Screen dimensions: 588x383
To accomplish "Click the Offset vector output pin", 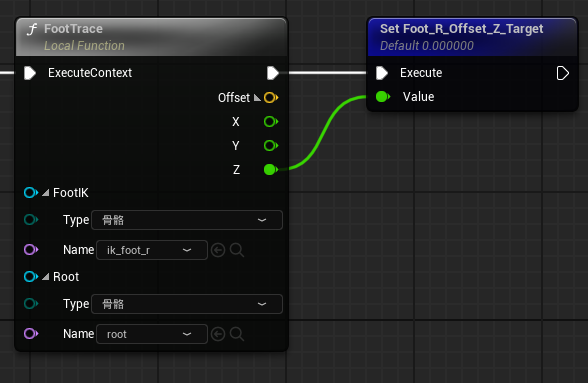I will [x=271, y=98].
